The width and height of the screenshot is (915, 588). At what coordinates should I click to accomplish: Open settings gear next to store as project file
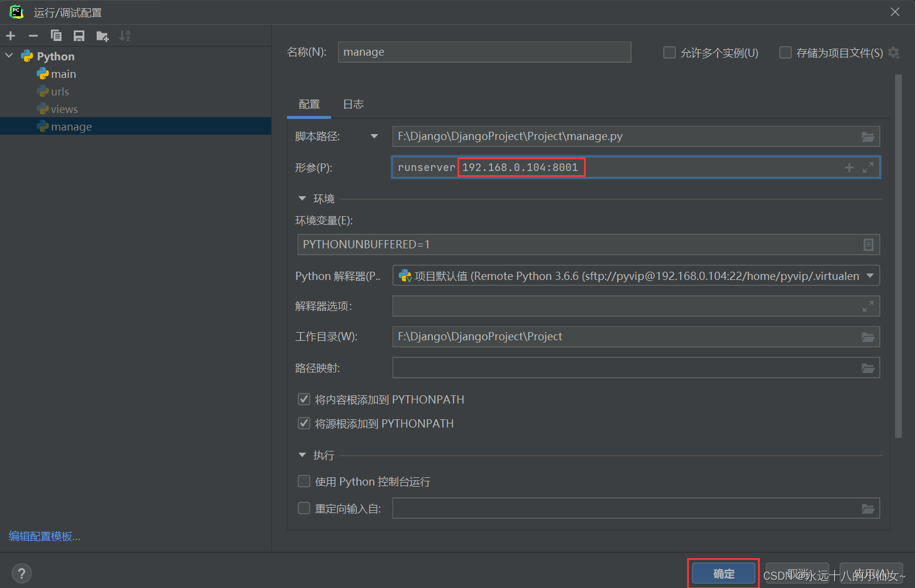[x=893, y=53]
